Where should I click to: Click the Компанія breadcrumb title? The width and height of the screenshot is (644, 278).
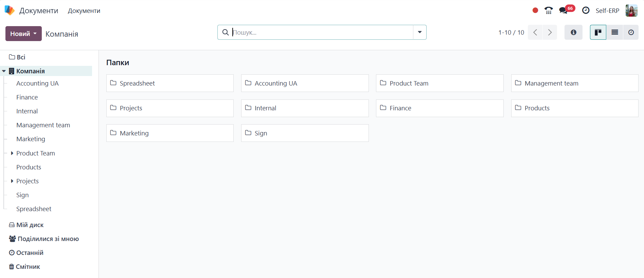(x=62, y=34)
